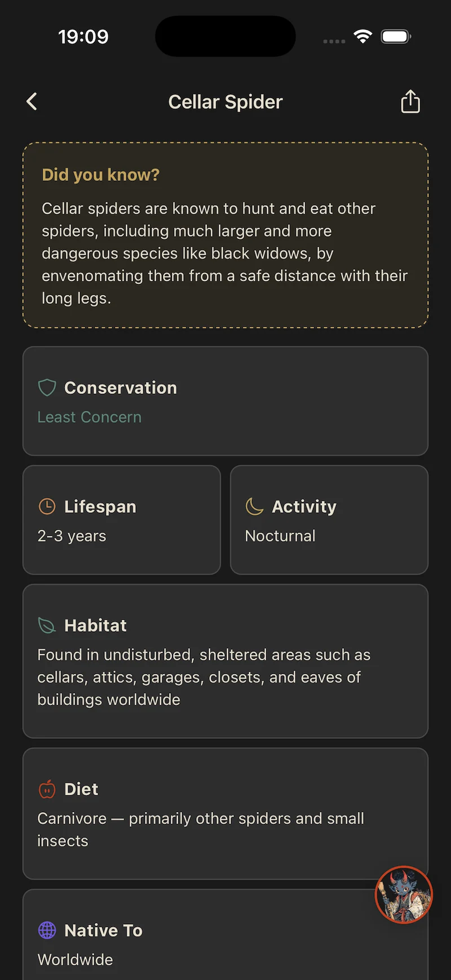Viewport: 451px width, 980px height.
Task: Select the Cellar Spider page title
Action: tap(225, 102)
